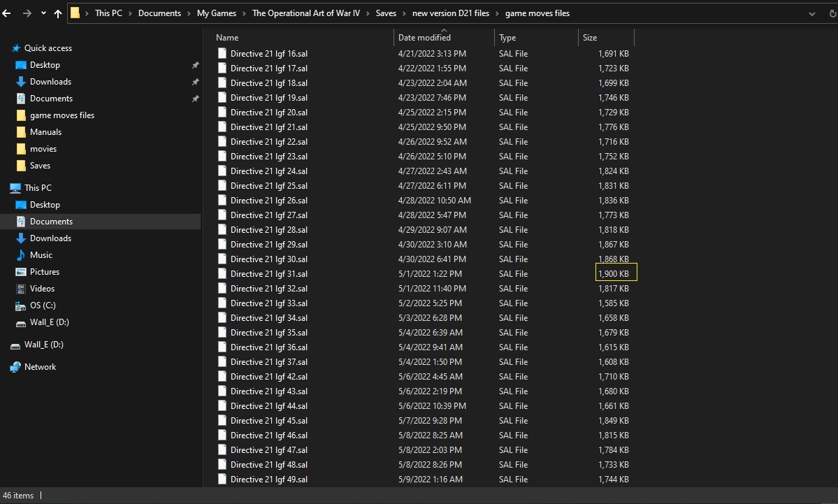The image size is (838, 504).
Task: Click the Saves folder icon in sidebar
Action: pyautogui.click(x=21, y=166)
